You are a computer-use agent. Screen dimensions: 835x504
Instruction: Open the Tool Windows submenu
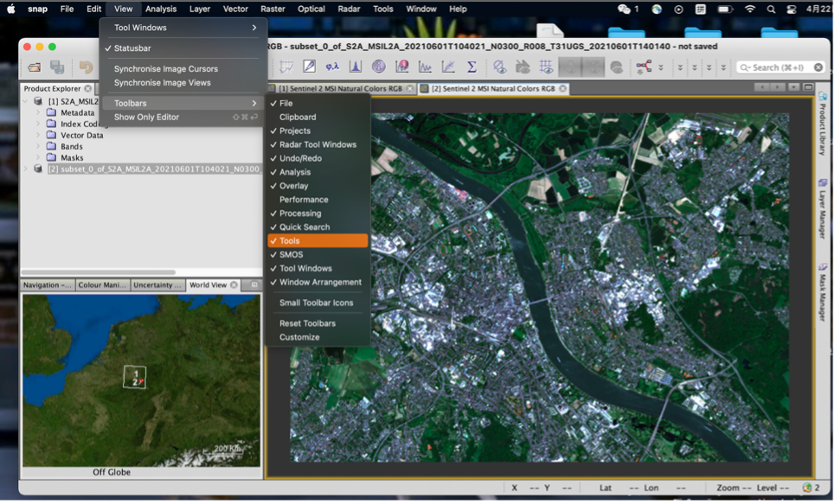coord(140,28)
